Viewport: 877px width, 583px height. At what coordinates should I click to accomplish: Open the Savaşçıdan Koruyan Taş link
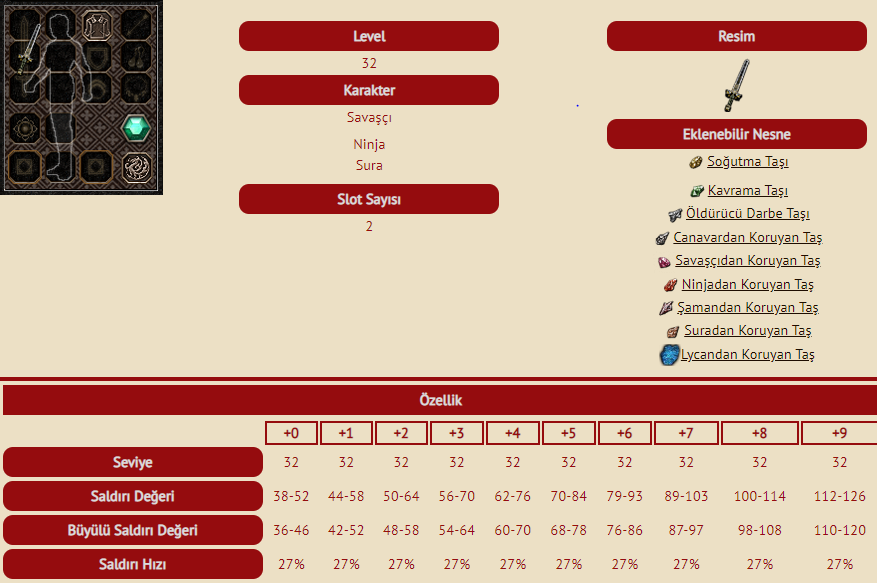click(747, 261)
